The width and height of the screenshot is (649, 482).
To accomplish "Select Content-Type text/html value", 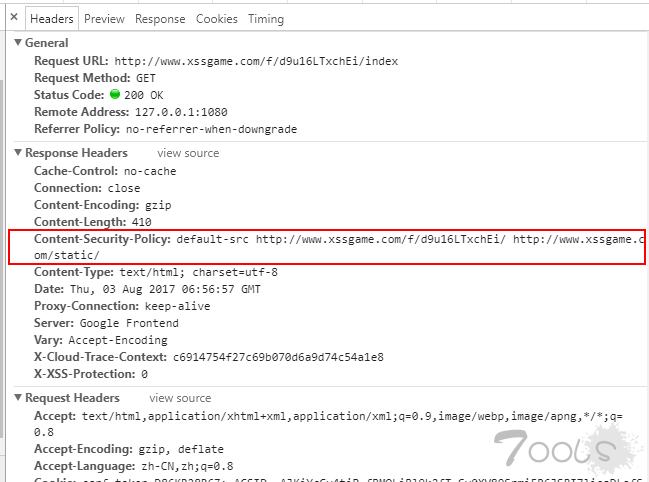I will [199, 272].
